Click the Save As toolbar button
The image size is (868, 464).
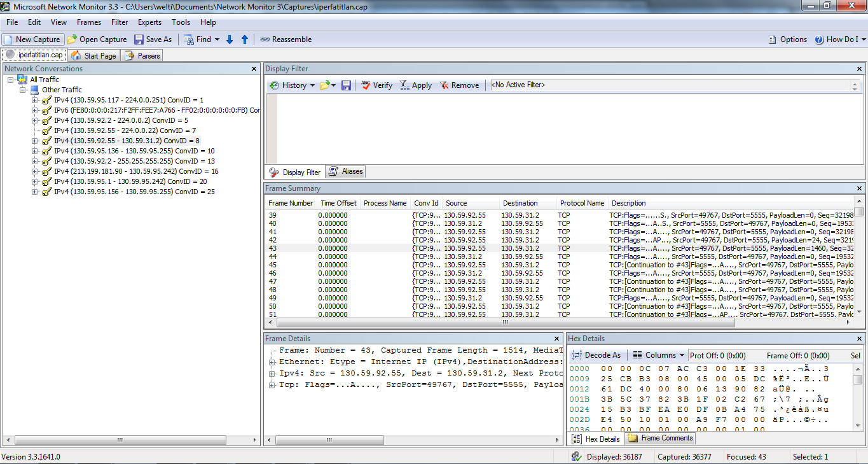tap(153, 39)
